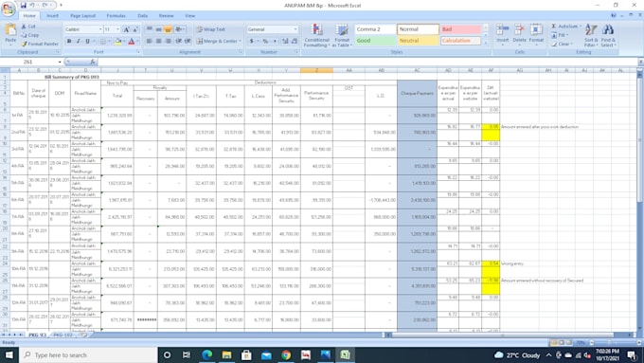644x363 pixels.
Task: Switch to the Formulas ribbon tab
Action: pos(116,15)
